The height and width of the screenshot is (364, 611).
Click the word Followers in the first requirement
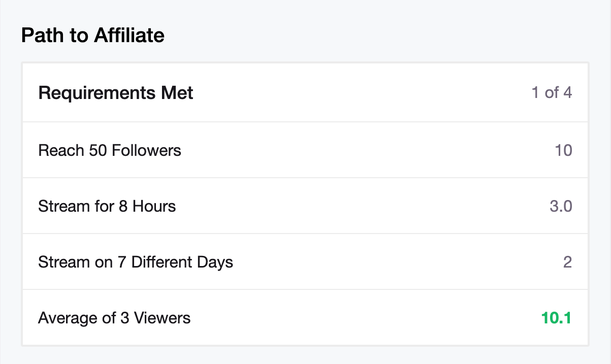click(x=146, y=150)
